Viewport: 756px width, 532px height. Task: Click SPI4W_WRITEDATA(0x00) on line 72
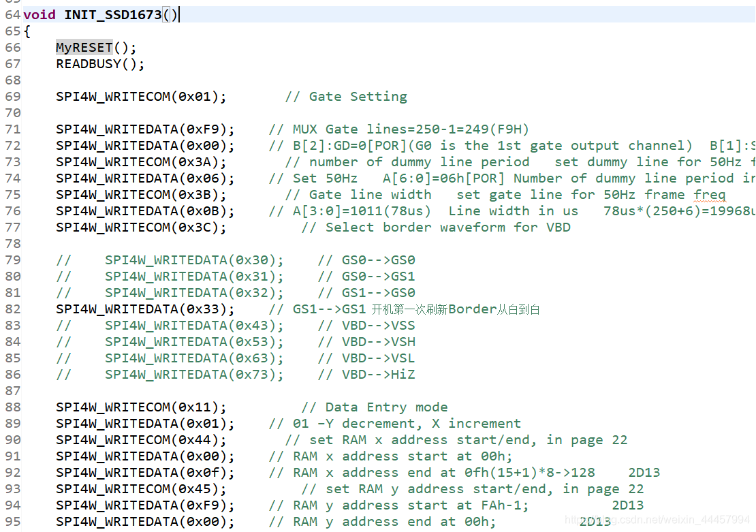click(145, 146)
